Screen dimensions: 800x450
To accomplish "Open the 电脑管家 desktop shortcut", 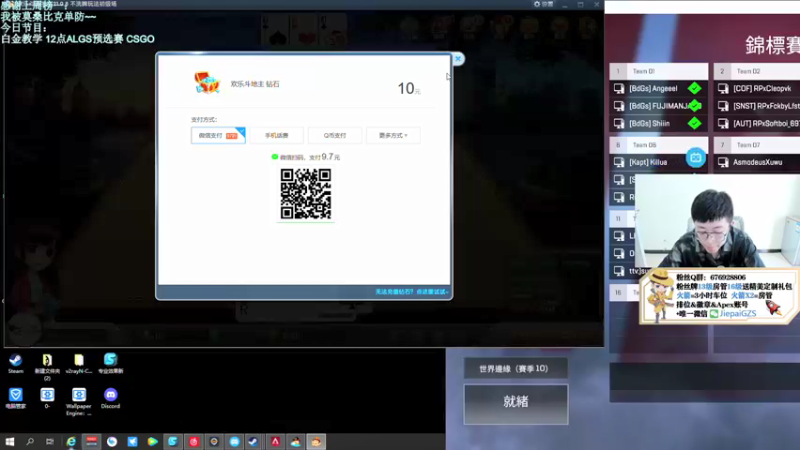I will click(x=15, y=398).
